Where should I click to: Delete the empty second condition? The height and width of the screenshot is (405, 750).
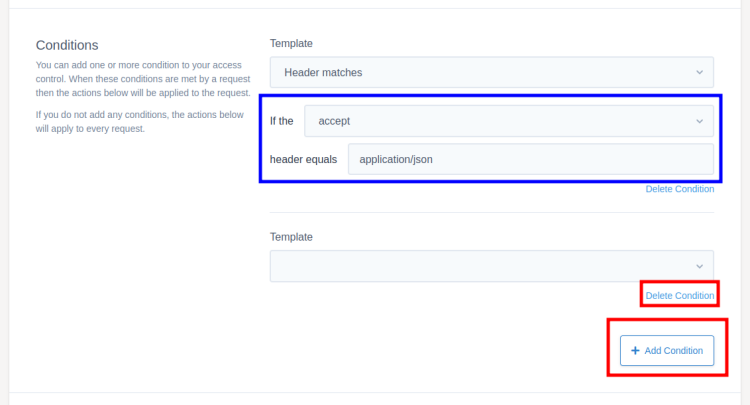point(680,296)
